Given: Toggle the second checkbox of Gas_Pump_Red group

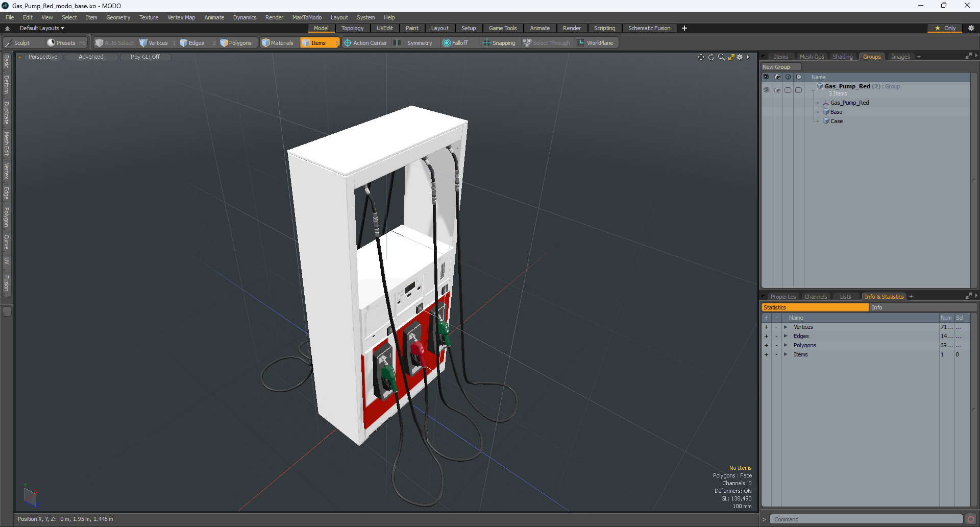Looking at the screenshot, I should [x=799, y=90].
